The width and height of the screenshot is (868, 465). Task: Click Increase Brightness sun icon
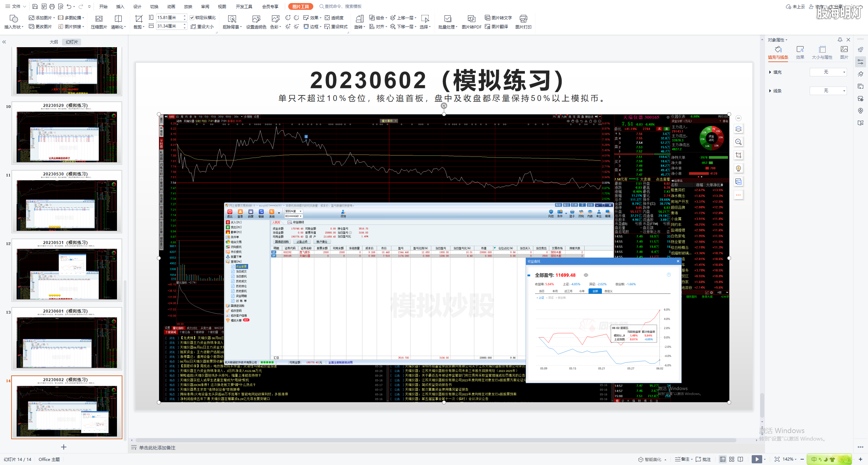tap(288, 26)
